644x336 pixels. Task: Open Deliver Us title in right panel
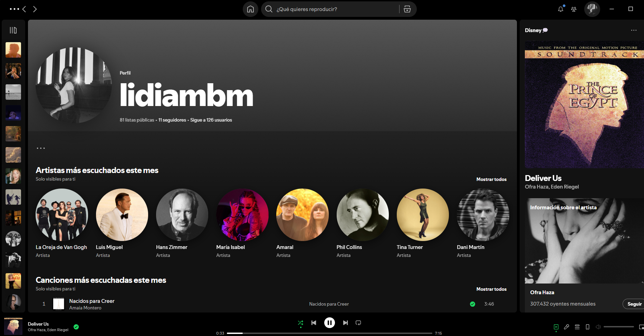point(543,178)
